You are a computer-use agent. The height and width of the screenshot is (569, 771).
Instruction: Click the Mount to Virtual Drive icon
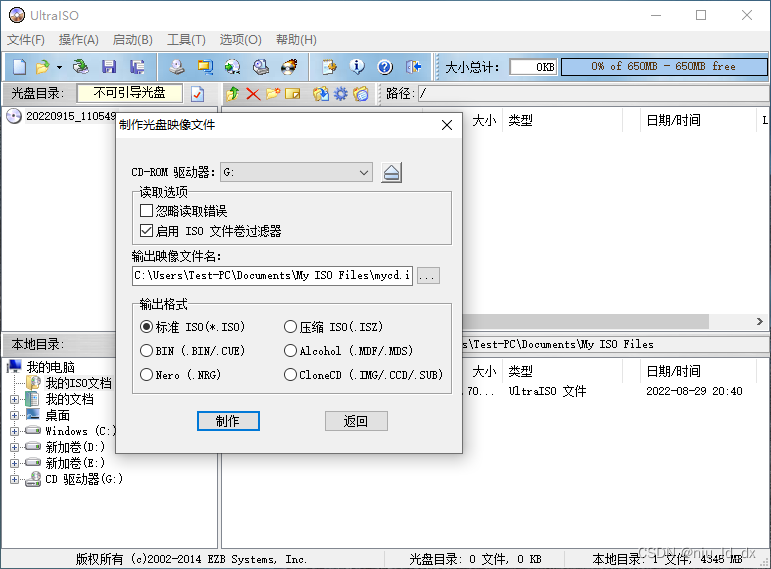coord(261,67)
